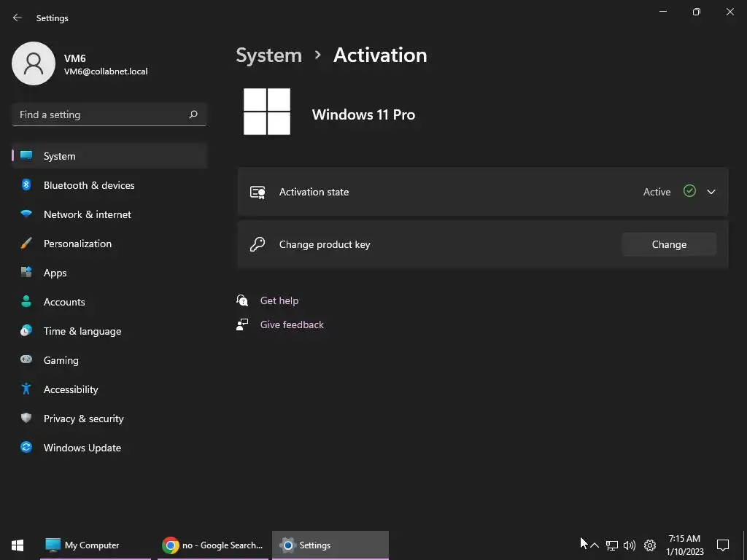Click the Personalization paintbrush icon
Viewport: 747px width, 560px height.
tap(26, 244)
